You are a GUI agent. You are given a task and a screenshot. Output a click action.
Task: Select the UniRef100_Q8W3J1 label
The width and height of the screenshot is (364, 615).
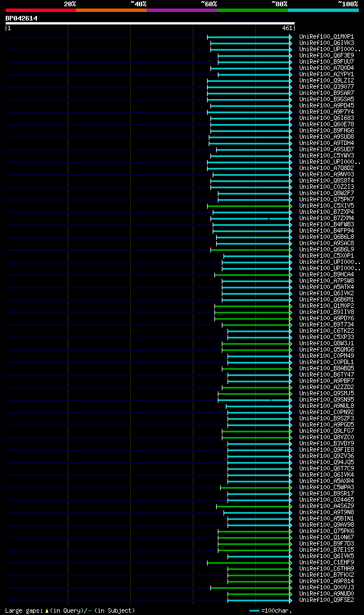[x=326, y=344]
